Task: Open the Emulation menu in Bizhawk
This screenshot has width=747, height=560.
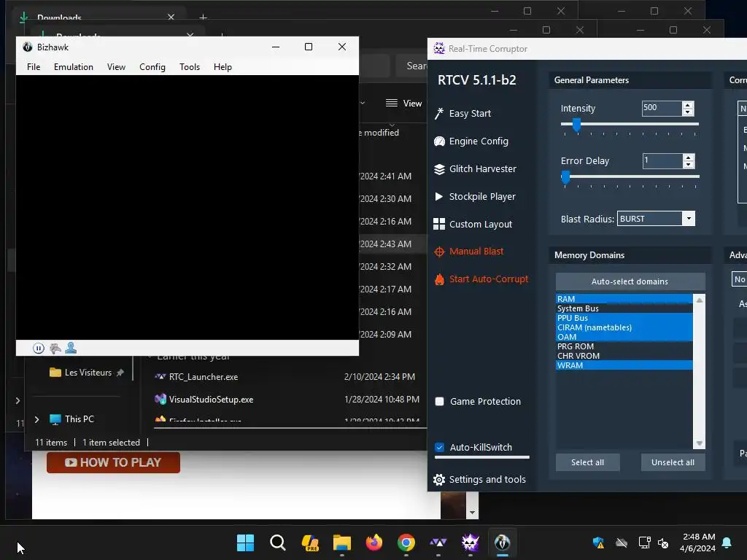Action: click(74, 66)
